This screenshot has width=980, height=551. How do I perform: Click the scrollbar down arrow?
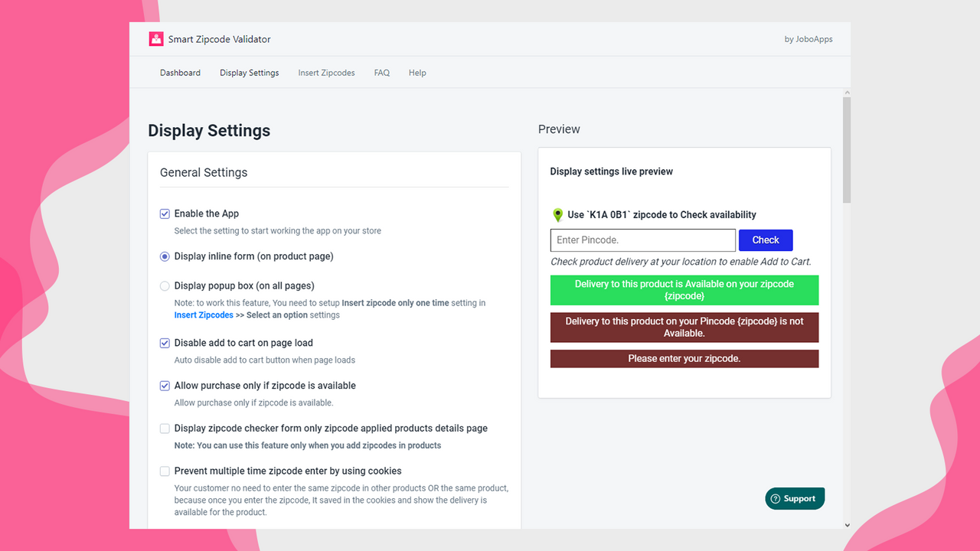pos(846,525)
